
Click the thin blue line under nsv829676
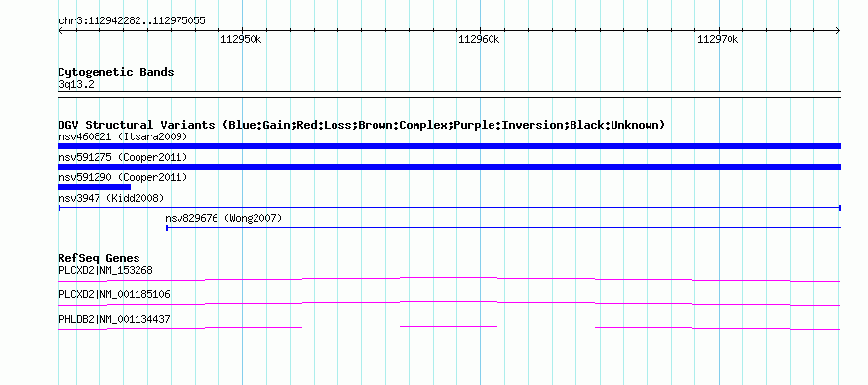[x=503, y=227]
